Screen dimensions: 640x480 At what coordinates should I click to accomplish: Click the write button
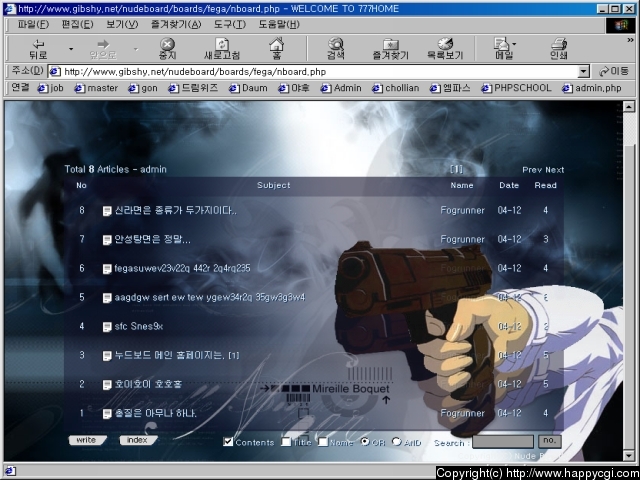(x=87, y=440)
